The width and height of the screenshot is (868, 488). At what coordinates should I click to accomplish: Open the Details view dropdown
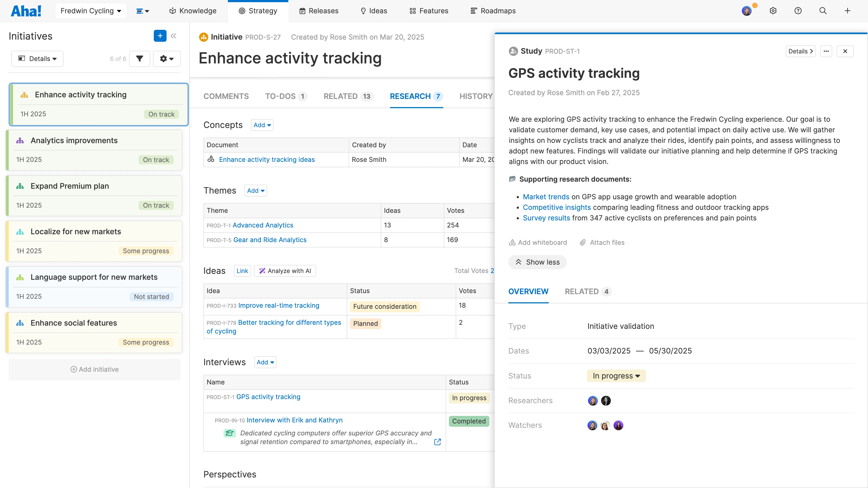click(x=37, y=59)
